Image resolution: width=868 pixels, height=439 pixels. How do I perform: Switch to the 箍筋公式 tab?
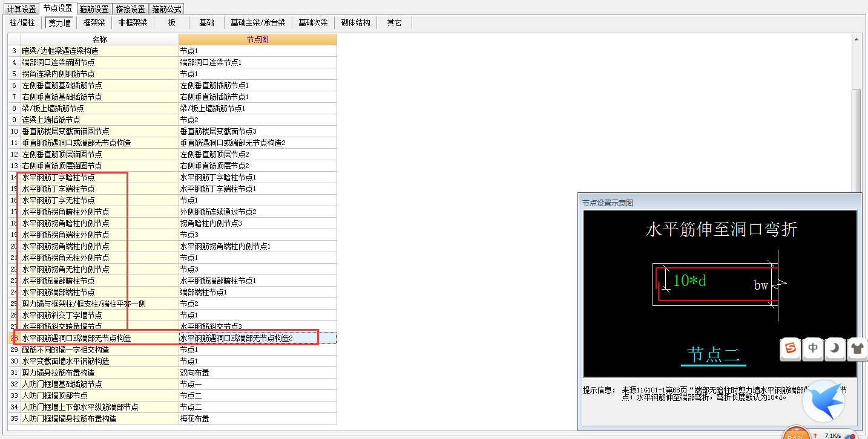[x=166, y=9]
